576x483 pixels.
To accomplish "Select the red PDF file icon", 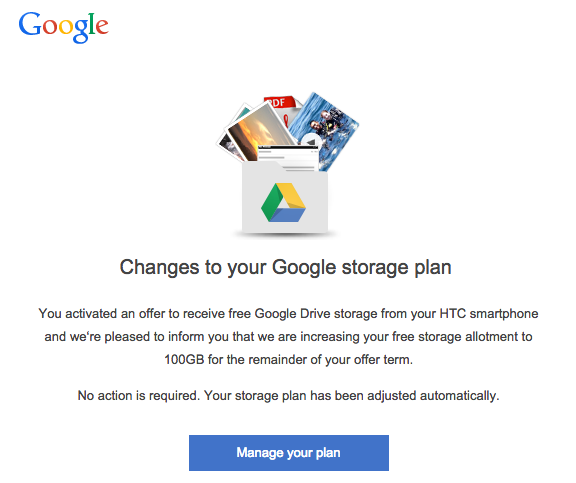I will coord(281,108).
